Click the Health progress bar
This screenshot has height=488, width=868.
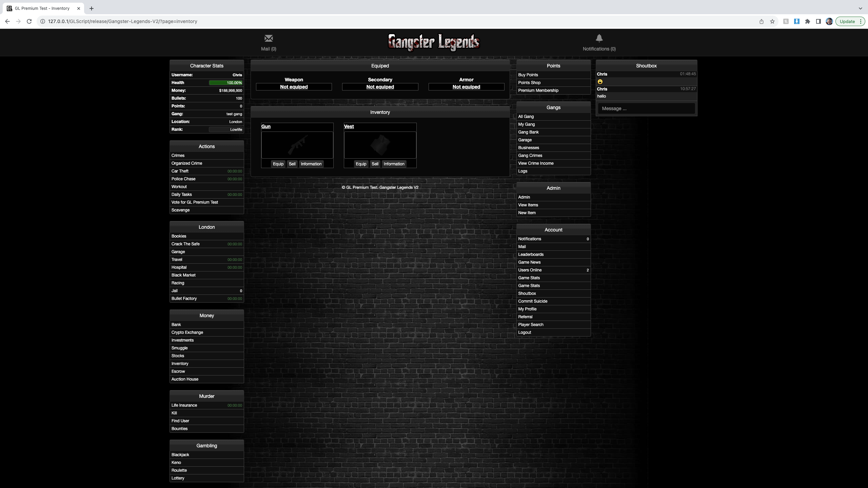point(225,83)
